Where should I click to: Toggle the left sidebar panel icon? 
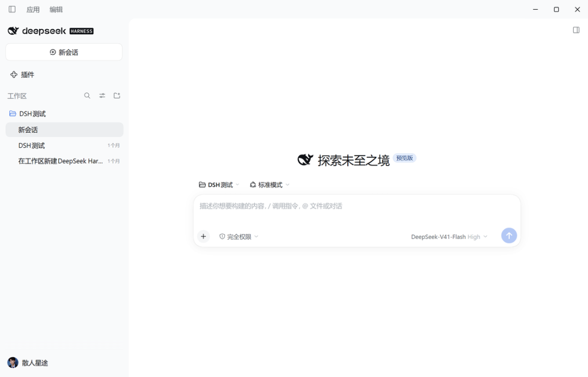(x=12, y=9)
